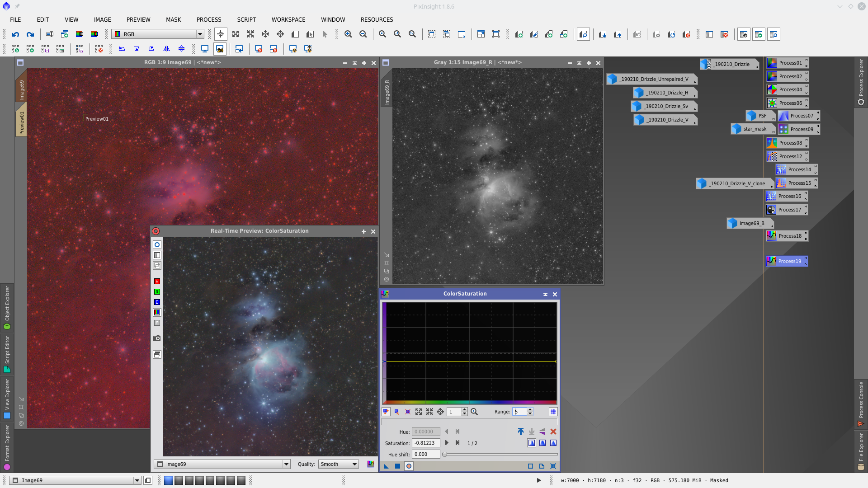The height and width of the screenshot is (488, 868).
Task: Toggle the red channel display in preview
Action: click(x=157, y=281)
